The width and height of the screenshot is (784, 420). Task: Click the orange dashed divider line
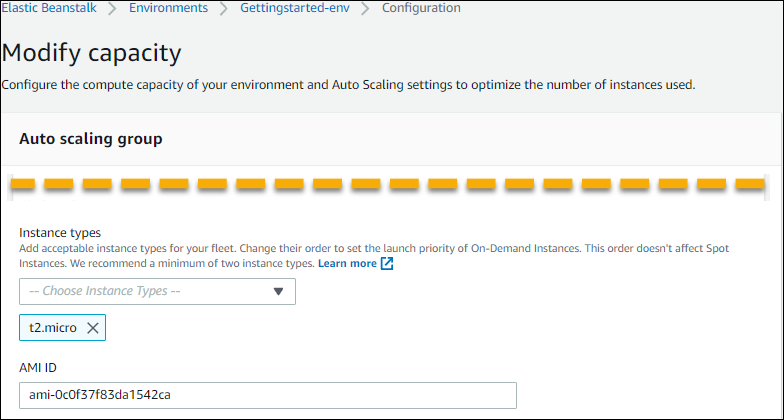[x=391, y=185]
